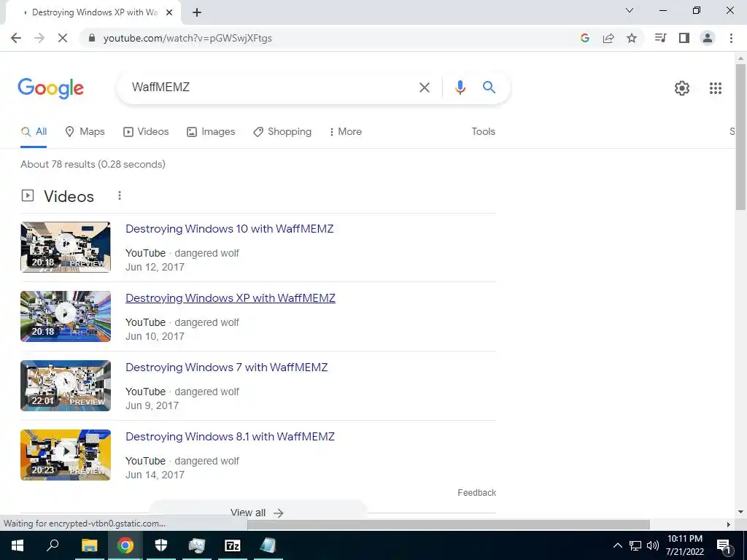Play Windows 10 WaffMEMZ video thumbnail

(66, 246)
